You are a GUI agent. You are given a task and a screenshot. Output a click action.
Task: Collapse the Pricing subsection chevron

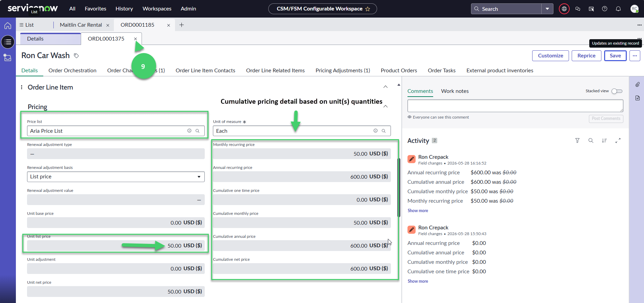pos(385,106)
